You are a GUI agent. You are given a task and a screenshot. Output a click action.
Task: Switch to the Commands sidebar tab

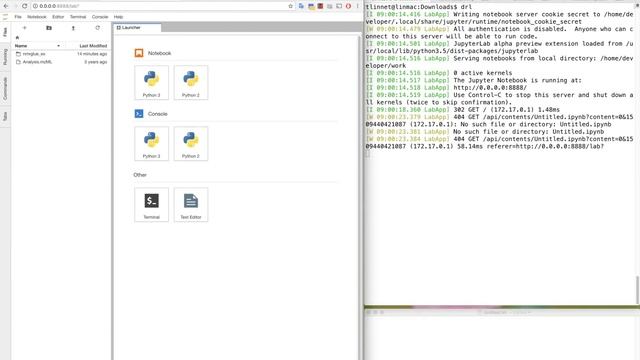click(x=5, y=88)
